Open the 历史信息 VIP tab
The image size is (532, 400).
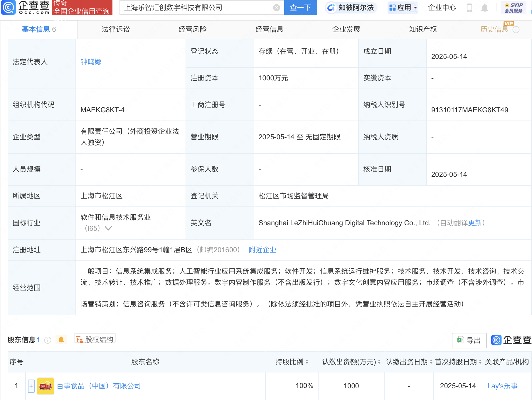pos(494,29)
